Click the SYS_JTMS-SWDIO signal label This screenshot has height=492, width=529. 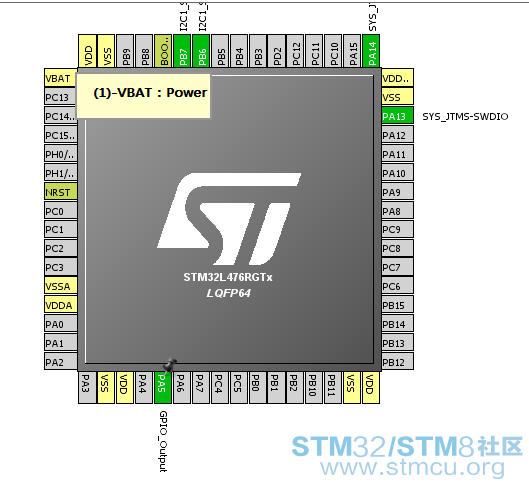coord(465,117)
